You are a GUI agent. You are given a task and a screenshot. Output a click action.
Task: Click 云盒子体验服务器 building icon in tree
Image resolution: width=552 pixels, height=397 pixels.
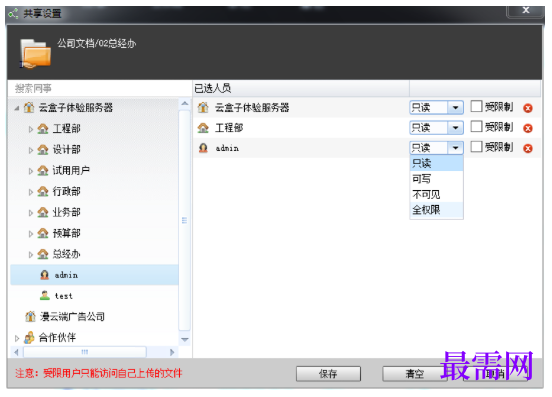tap(29, 107)
